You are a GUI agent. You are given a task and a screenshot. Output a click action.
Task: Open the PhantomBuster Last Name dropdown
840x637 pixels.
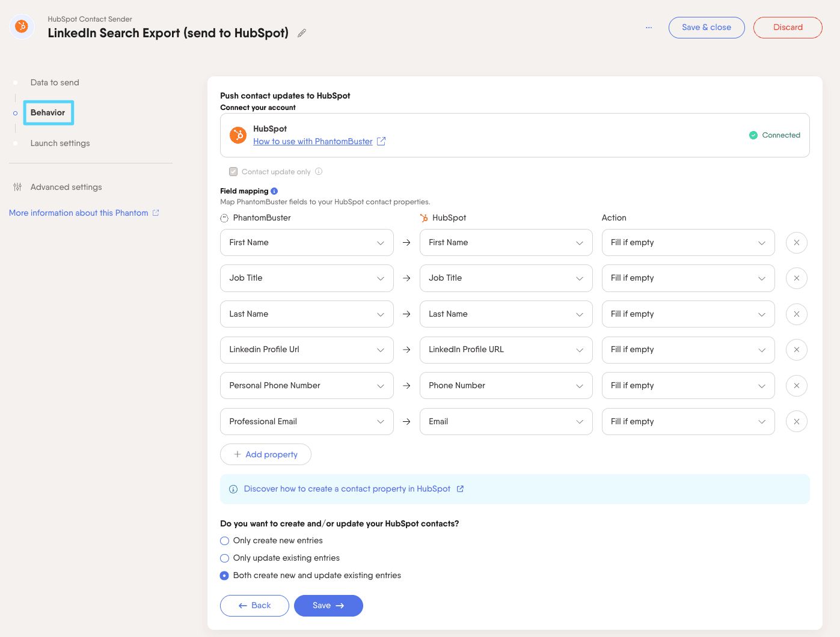307,314
